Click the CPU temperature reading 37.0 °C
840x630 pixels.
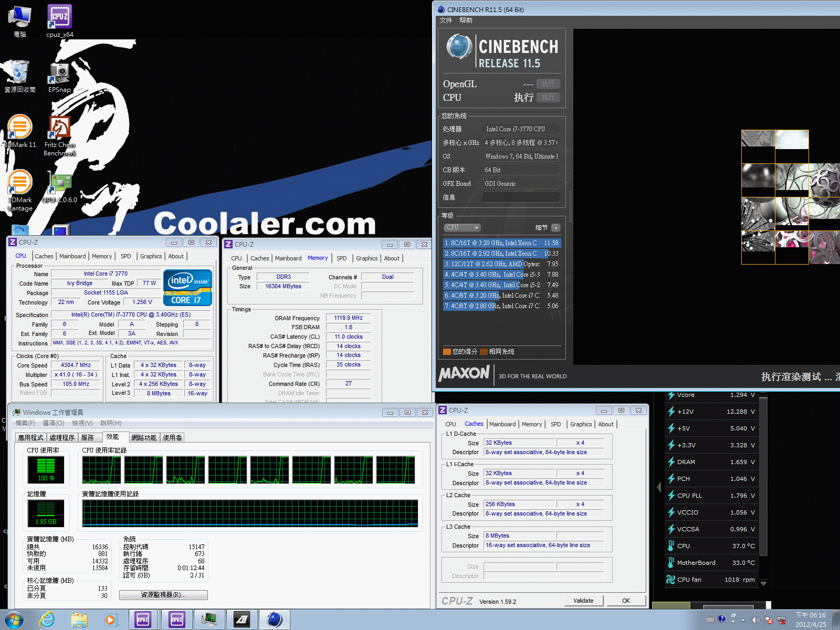pos(743,546)
